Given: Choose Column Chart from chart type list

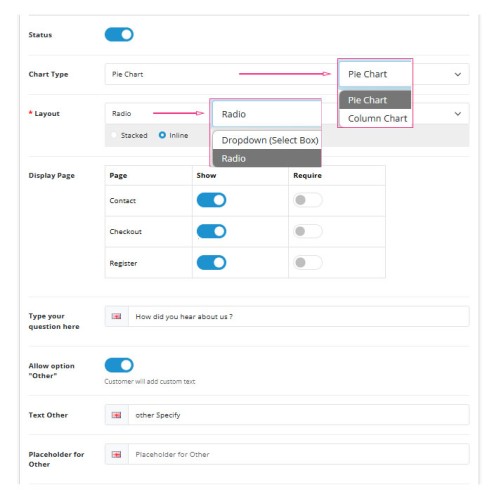Looking at the screenshot, I should (x=375, y=118).
